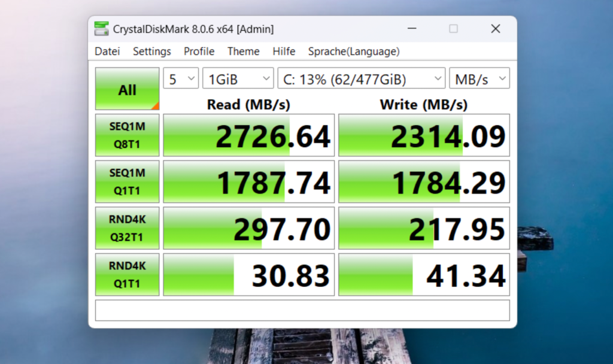Open the Profile menu
613x364 pixels.
(x=199, y=51)
